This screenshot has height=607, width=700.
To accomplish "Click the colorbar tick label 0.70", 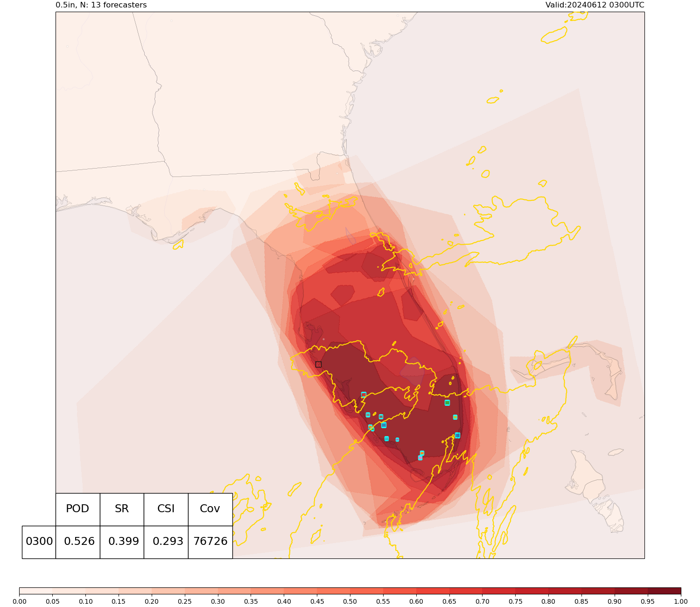I will pos(483,602).
